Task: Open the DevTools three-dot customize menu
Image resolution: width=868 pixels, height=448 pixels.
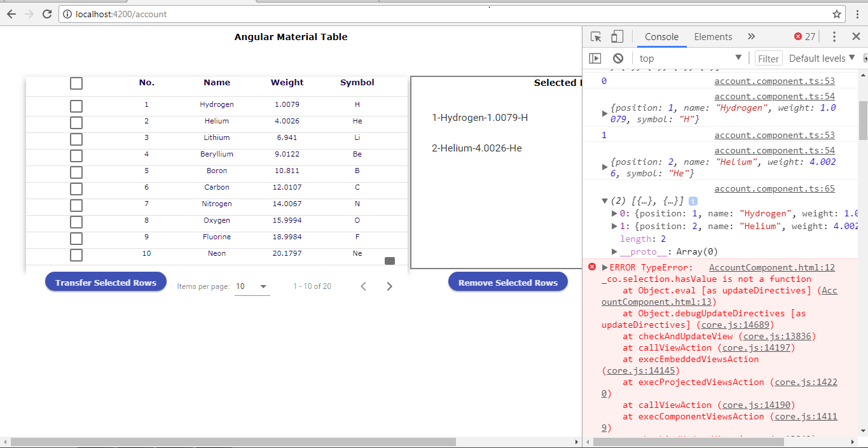Action: click(834, 37)
